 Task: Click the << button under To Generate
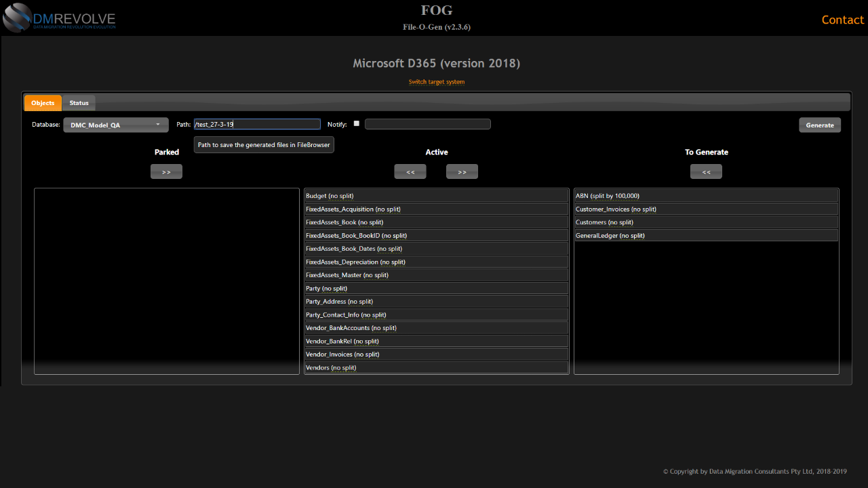[x=706, y=171]
